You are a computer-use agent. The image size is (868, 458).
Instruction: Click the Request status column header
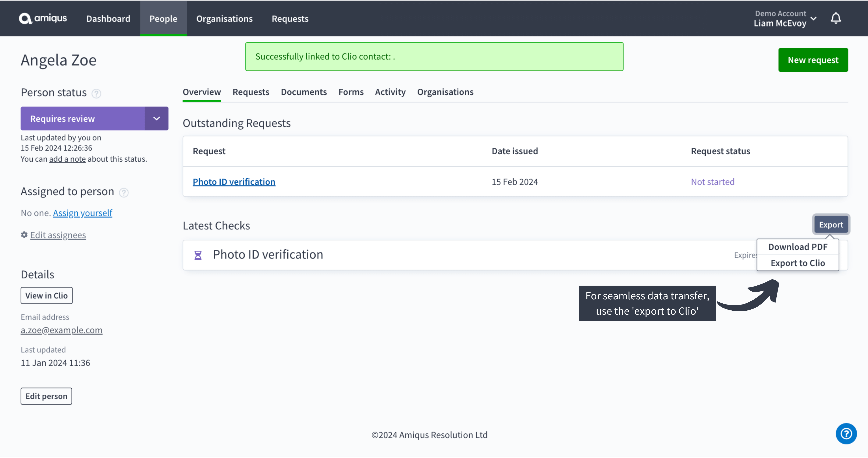(x=721, y=151)
